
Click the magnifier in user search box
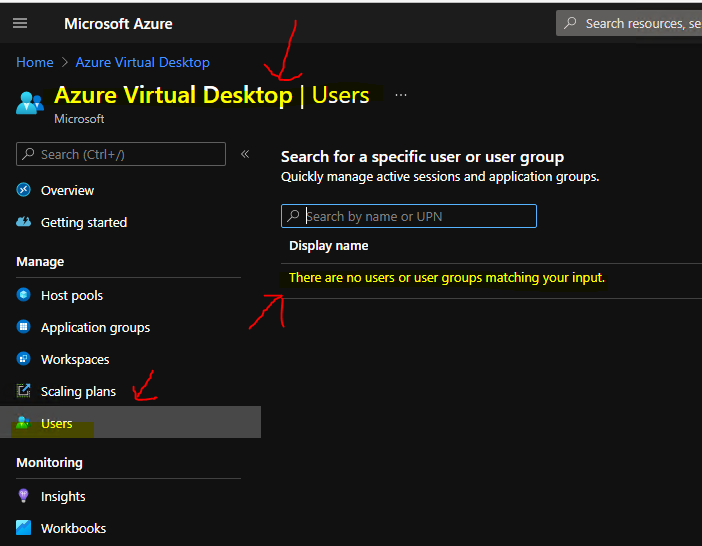coord(293,216)
